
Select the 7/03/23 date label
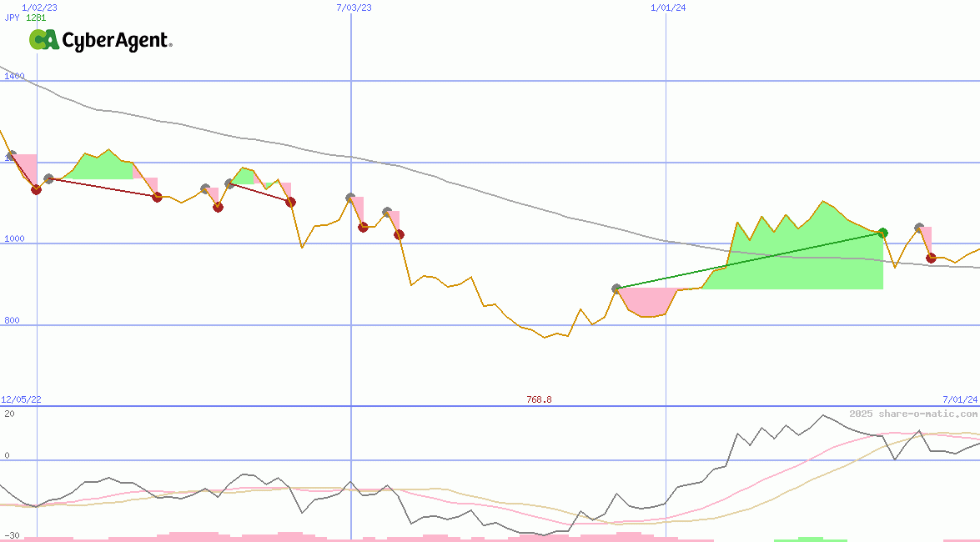pyautogui.click(x=354, y=8)
